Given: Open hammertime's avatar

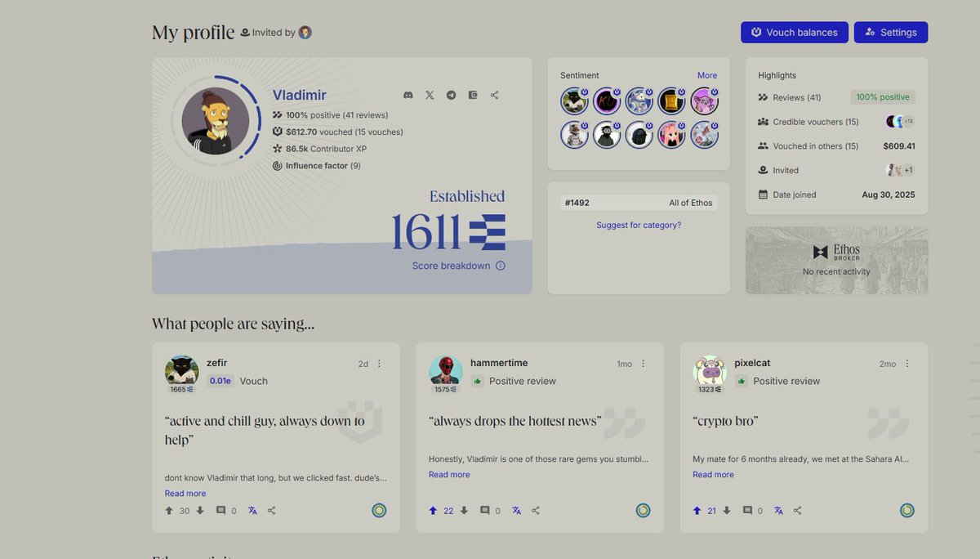Looking at the screenshot, I should click(x=445, y=371).
